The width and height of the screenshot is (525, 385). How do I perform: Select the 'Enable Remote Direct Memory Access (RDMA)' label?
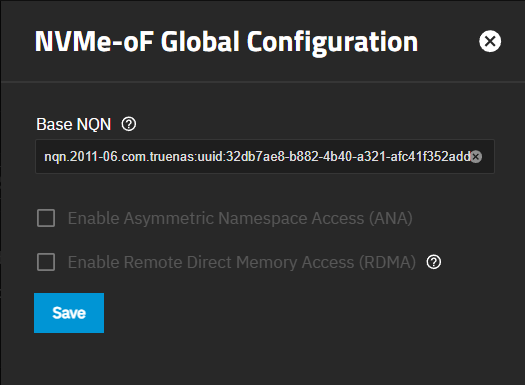242,262
